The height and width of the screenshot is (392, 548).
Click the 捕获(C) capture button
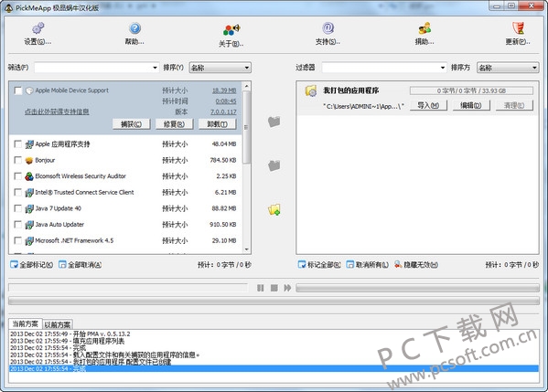point(132,124)
